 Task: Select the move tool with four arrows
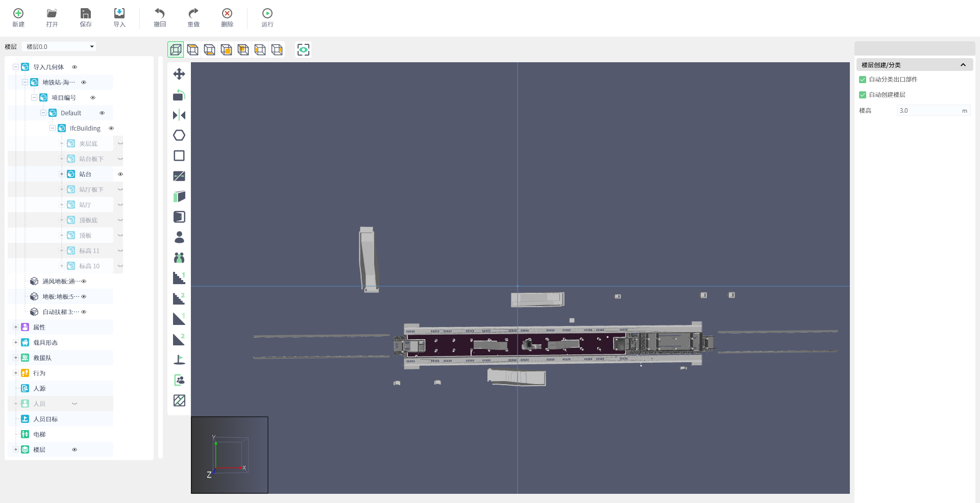tap(179, 74)
